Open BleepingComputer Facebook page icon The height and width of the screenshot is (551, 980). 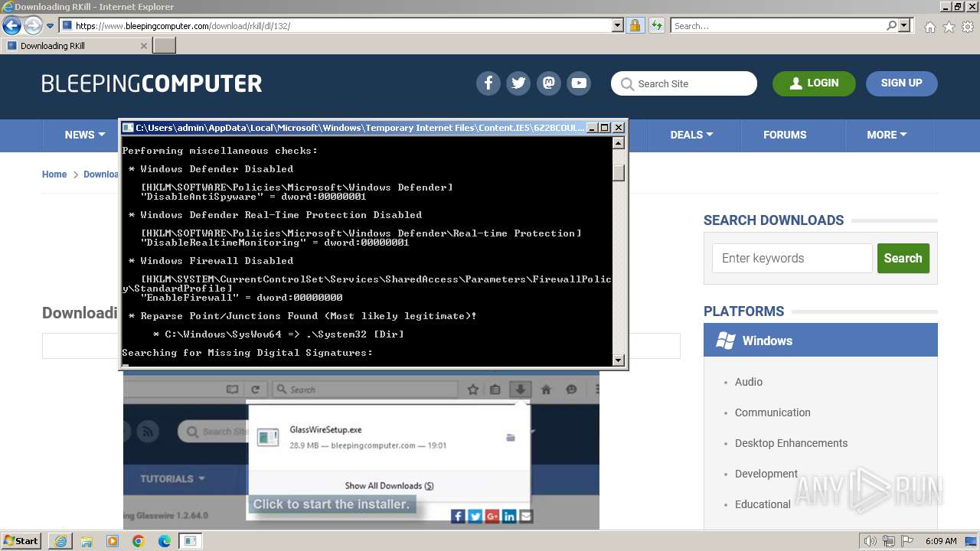488,83
